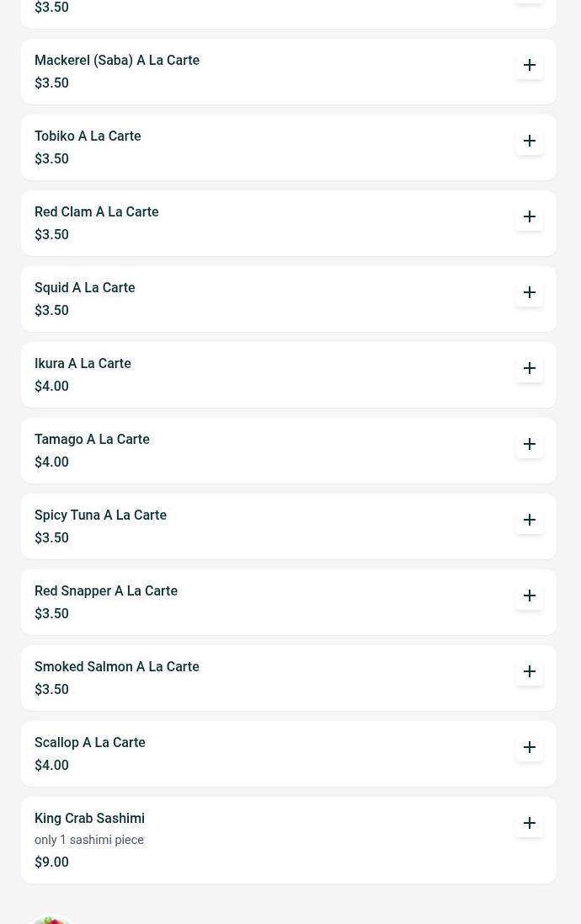
Task: Add Spicy Tuna A La Carte to cart
Action: coord(529,520)
